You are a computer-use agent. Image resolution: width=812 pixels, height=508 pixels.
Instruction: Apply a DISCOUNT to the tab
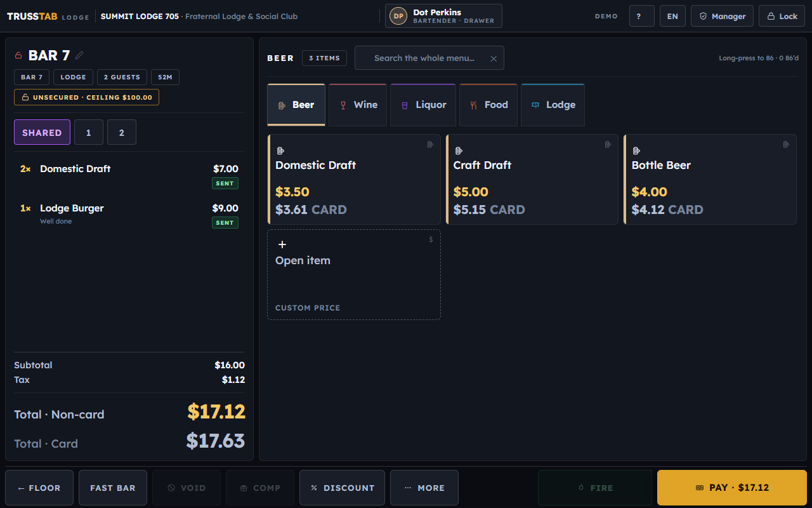click(x=342, y=488)
